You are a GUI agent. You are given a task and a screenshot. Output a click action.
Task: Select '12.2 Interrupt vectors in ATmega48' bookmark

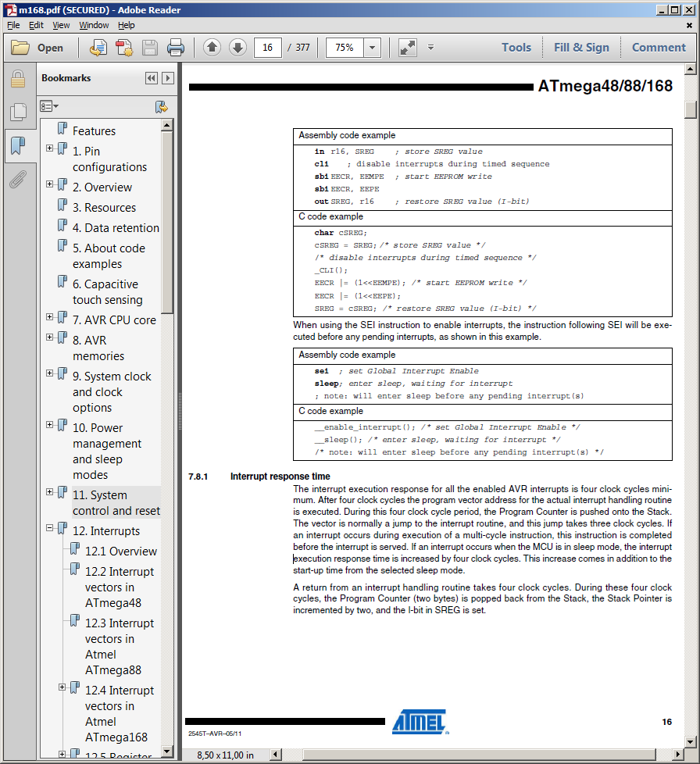pos(120,587)
